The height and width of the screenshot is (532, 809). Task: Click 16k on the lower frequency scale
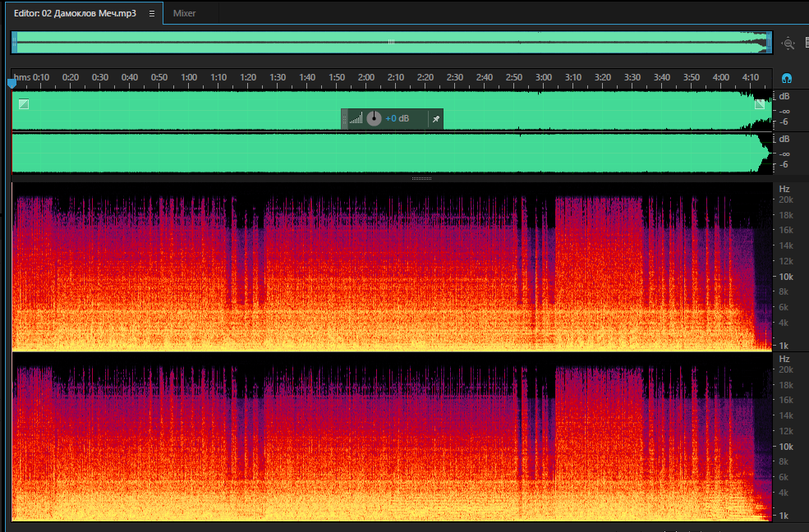[786, 400]
